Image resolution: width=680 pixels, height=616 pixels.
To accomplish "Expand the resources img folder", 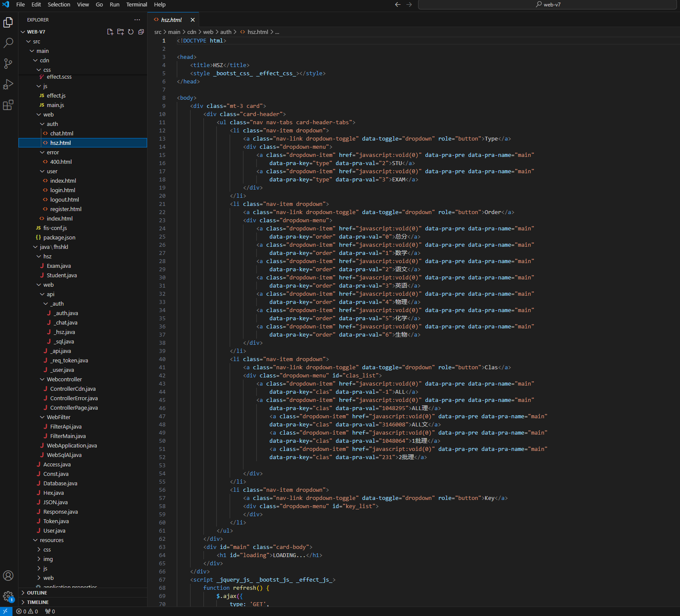I will [83, 559].
